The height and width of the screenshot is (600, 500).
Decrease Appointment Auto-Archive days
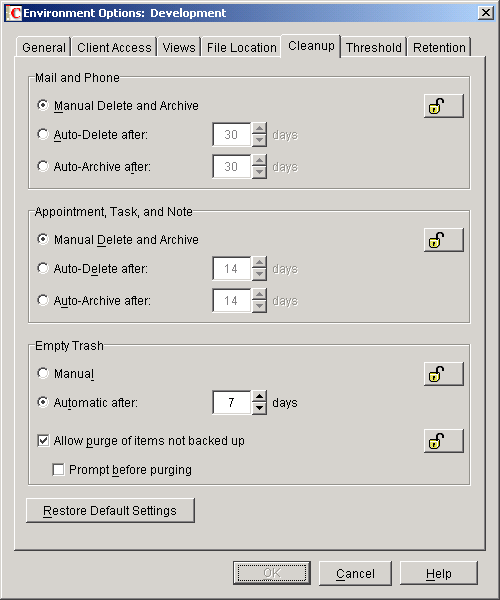pos(259,307)
